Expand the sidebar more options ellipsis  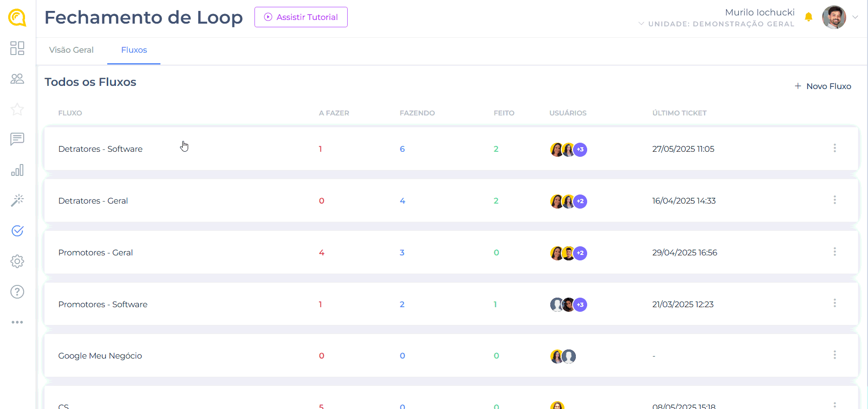click(x=17, y=322)
